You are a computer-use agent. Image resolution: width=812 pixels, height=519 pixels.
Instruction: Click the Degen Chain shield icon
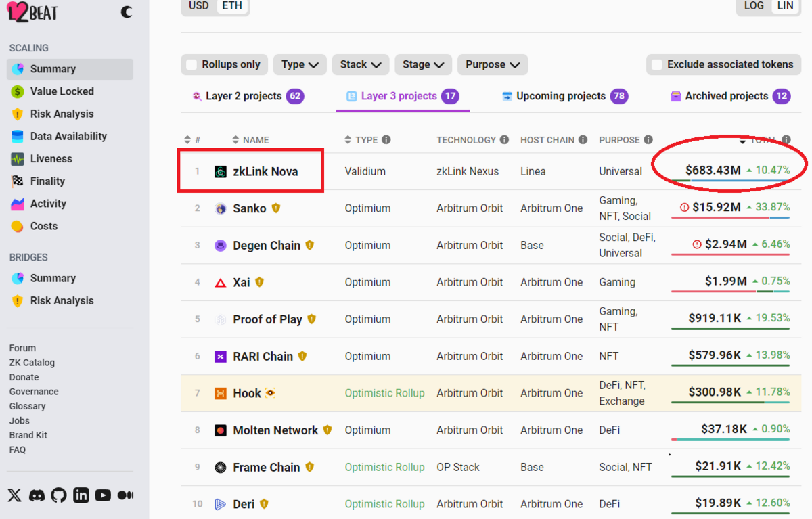pyautogui.click(x=310, y=245)
